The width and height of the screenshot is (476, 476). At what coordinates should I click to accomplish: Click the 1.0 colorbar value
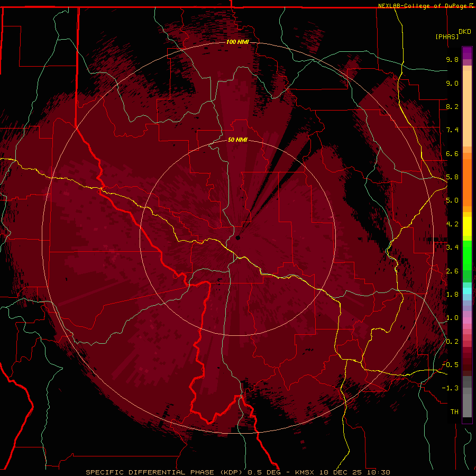tap(452, 318)
